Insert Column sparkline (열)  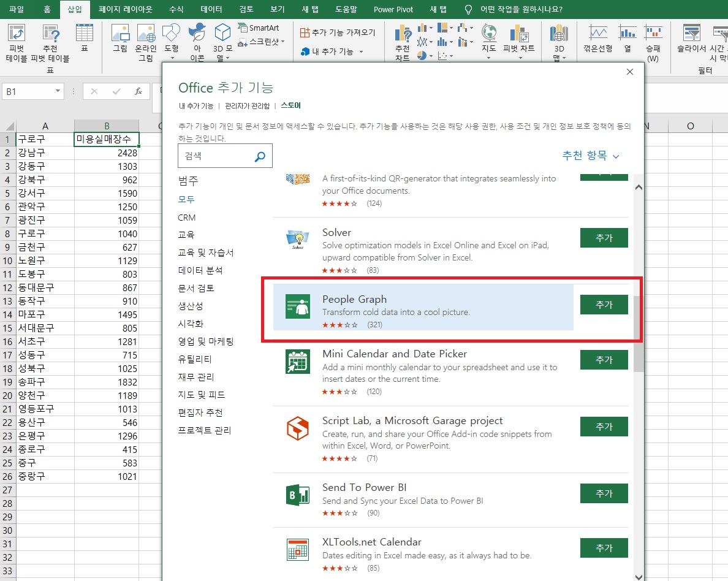click(x=628, y=39)
